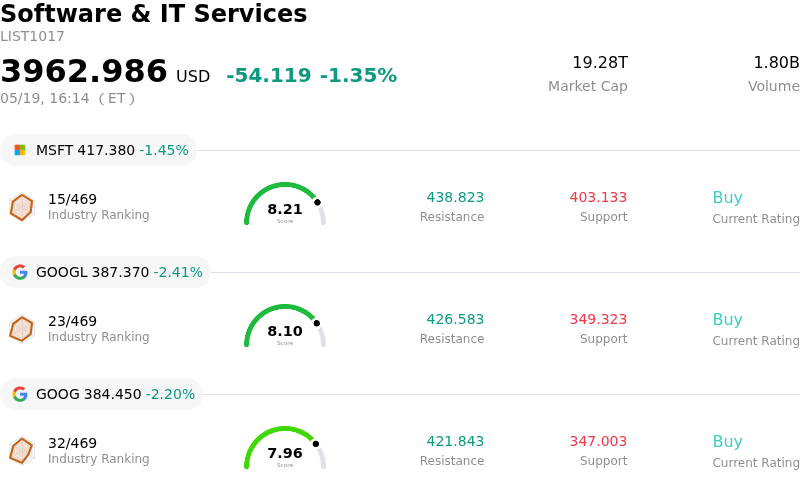Click the 19.28T Market Cap figure

click(600, 62)
